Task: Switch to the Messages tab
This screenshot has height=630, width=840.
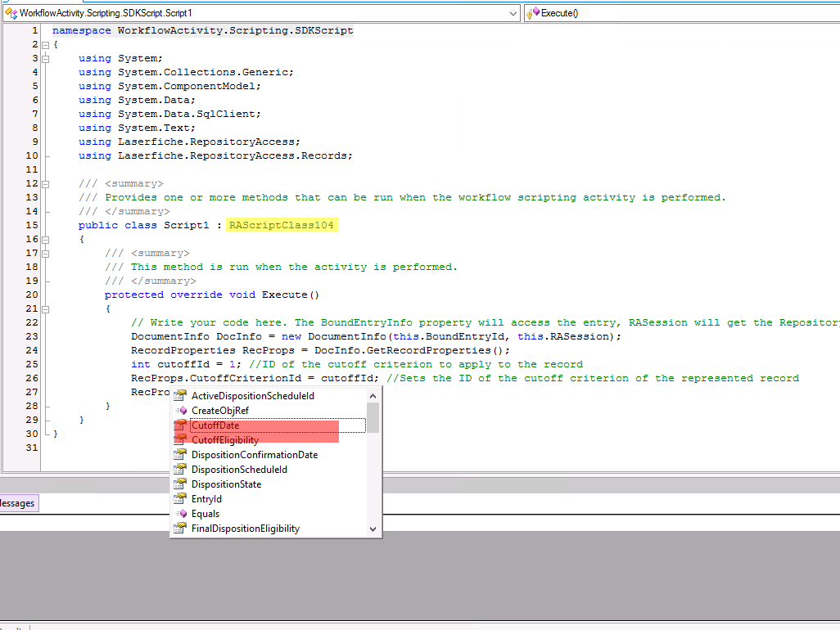Action: (x=17, y=503)
